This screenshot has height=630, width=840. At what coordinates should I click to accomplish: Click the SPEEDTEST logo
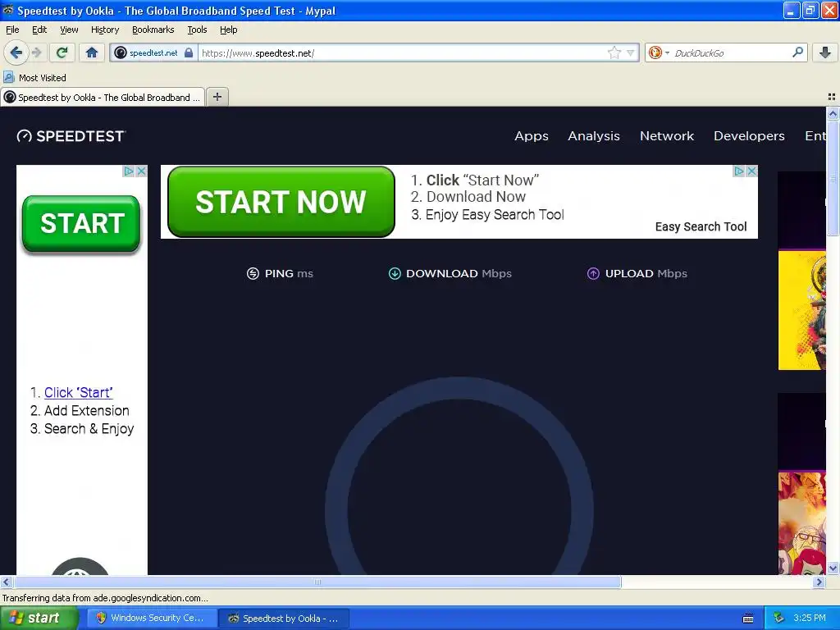(x=71, y=136)
